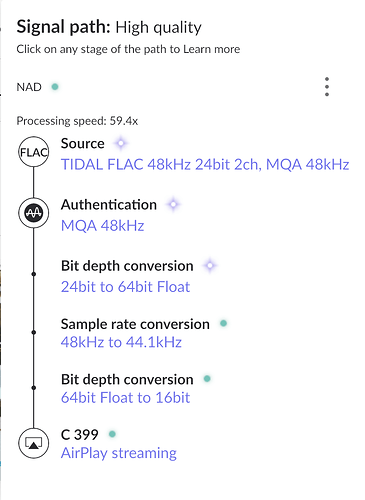Image resolution: width=365 pixels, height=500 pixels.
Task: Click the Sample rate conversion heading
Action: click(x=135, y=324)
